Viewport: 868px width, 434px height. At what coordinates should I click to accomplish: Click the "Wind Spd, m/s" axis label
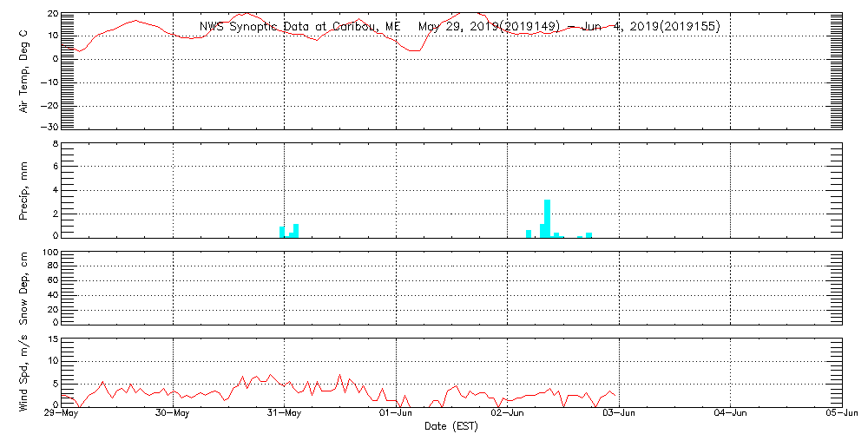[24, 372]
